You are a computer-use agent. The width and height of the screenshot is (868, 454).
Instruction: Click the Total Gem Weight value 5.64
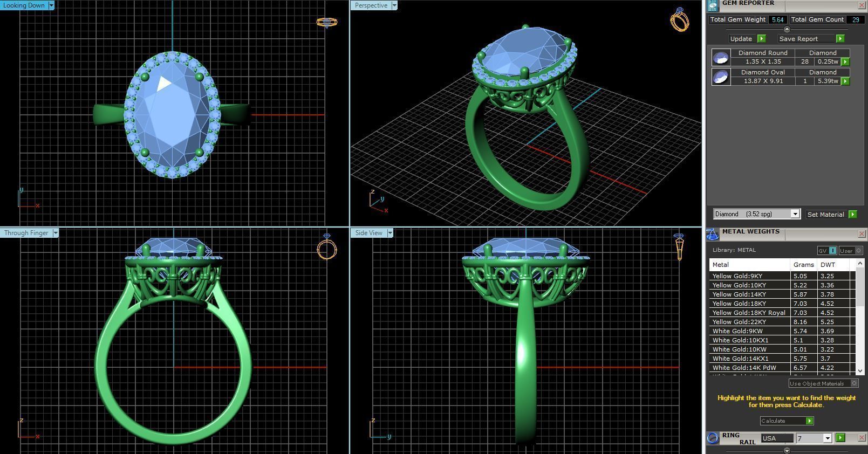[x=777, y=19]
